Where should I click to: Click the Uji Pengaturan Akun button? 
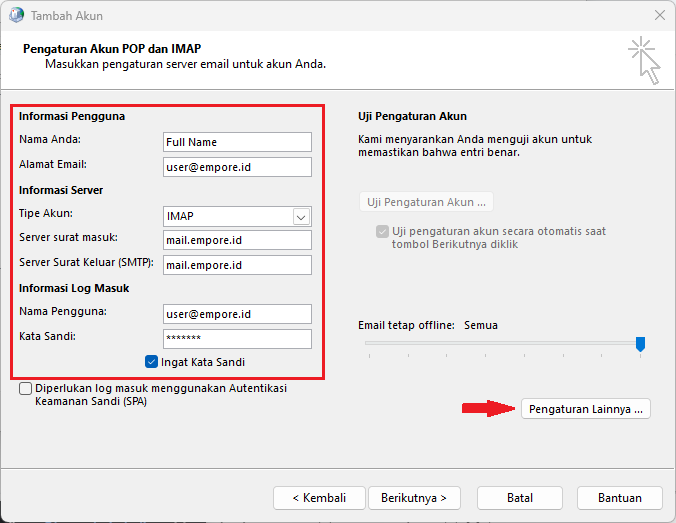tap(426, 201)
